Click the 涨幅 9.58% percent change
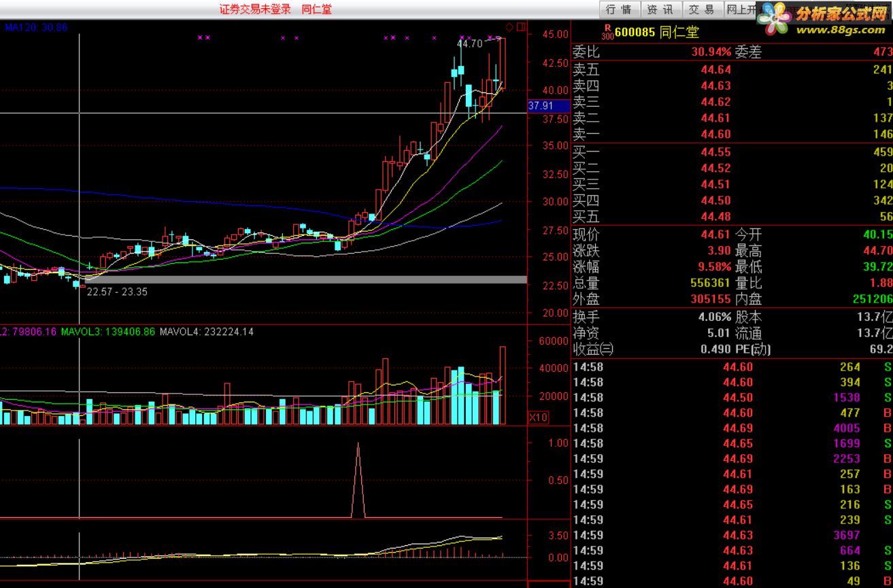Viewport: 893px width, 588px height. coord(713,266)
